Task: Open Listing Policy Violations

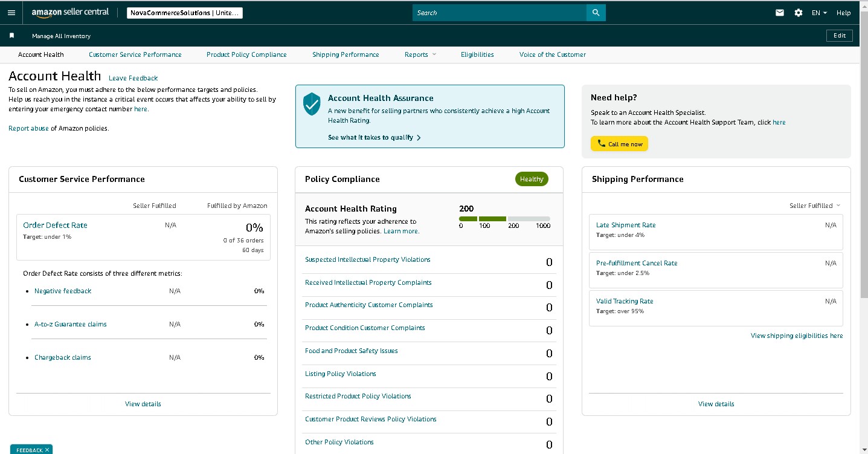Action: click(x=341, y=374)
